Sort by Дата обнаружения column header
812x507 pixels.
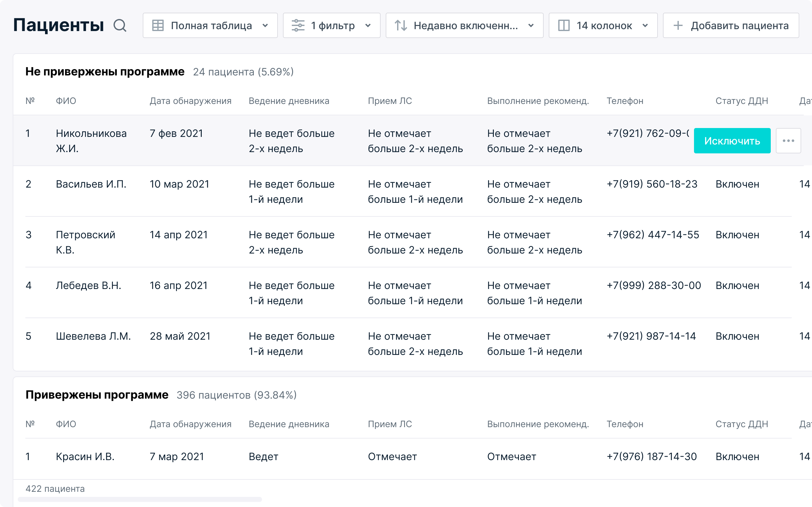point(190,101)
